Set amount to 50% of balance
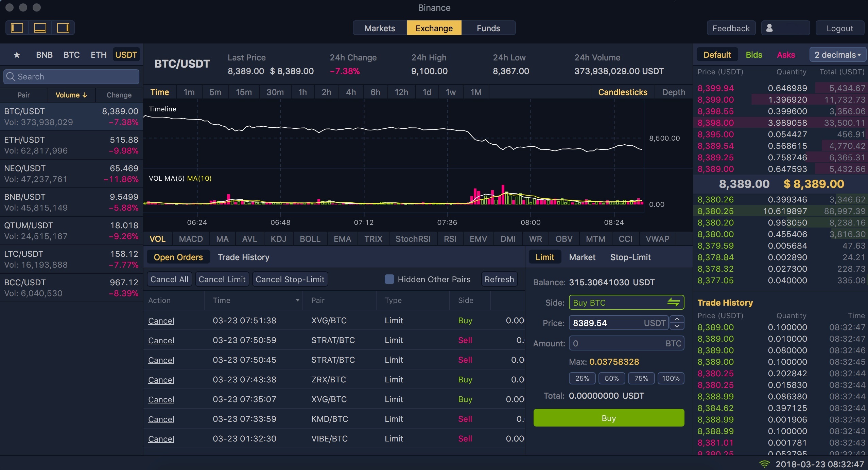The image size is (868, 470). (612, 378)
